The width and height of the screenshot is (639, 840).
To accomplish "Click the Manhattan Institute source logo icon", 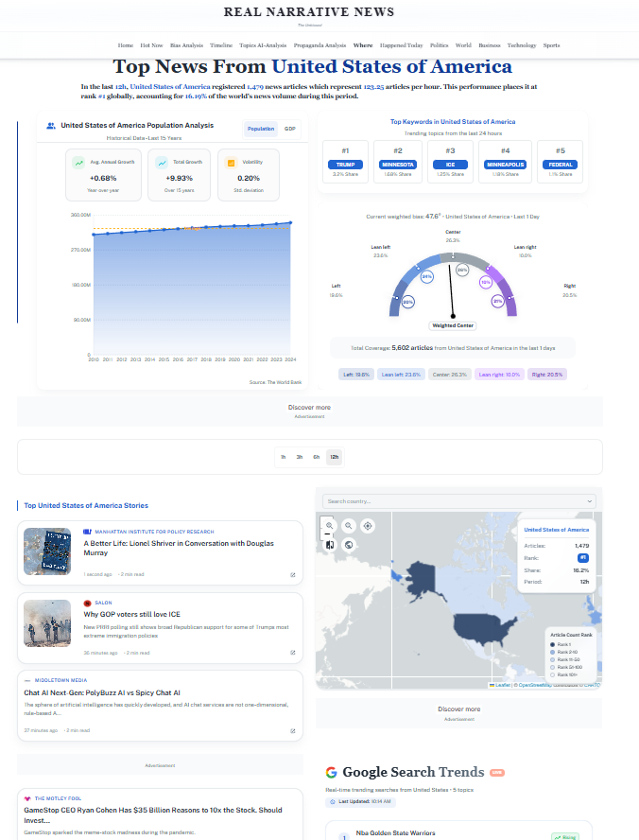I will [87, 532].
